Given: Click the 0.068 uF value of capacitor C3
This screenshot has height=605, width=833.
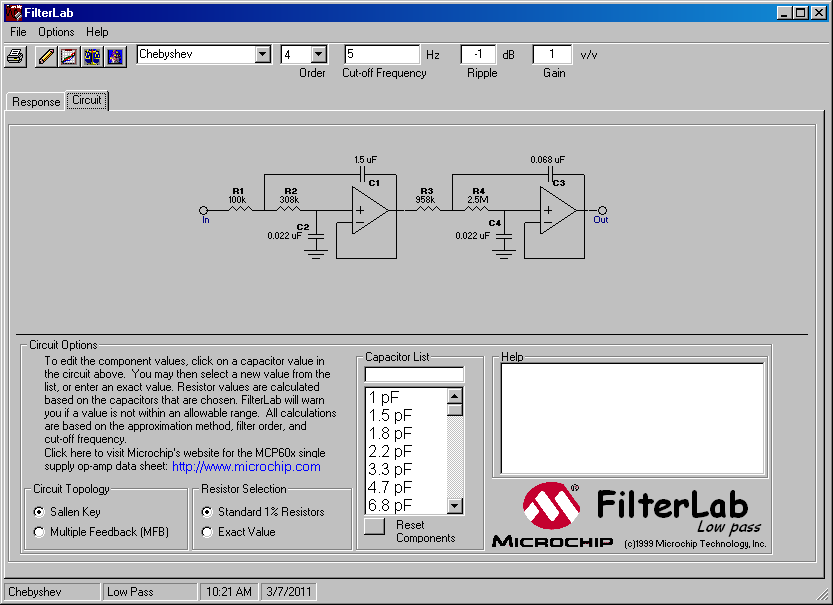Looking at the screenshot, I should point(547,159).
